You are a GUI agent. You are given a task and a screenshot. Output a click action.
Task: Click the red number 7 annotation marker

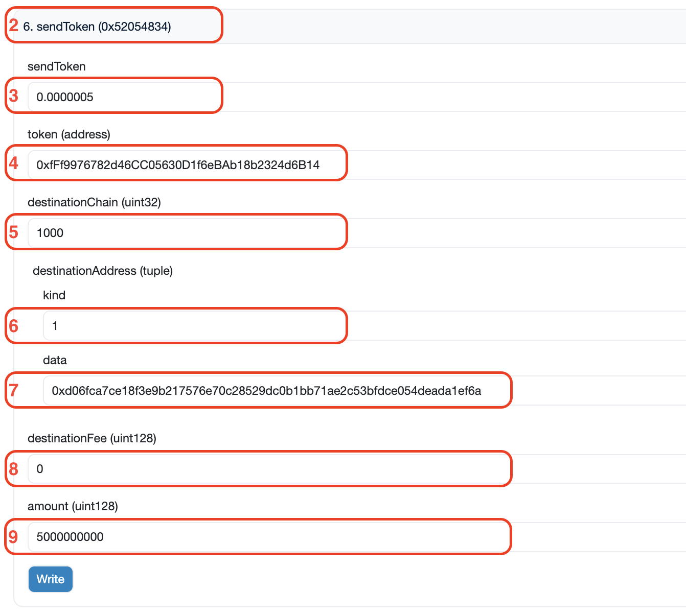(14, 391)
